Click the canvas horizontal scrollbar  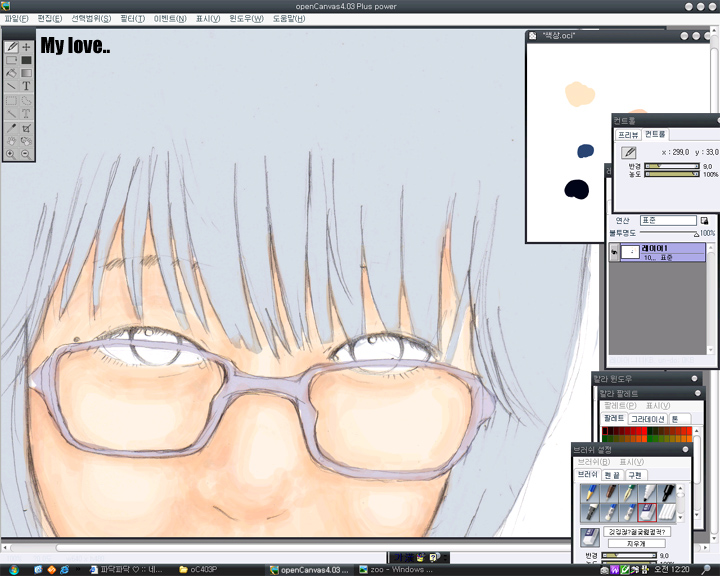[x=356, y=548]
